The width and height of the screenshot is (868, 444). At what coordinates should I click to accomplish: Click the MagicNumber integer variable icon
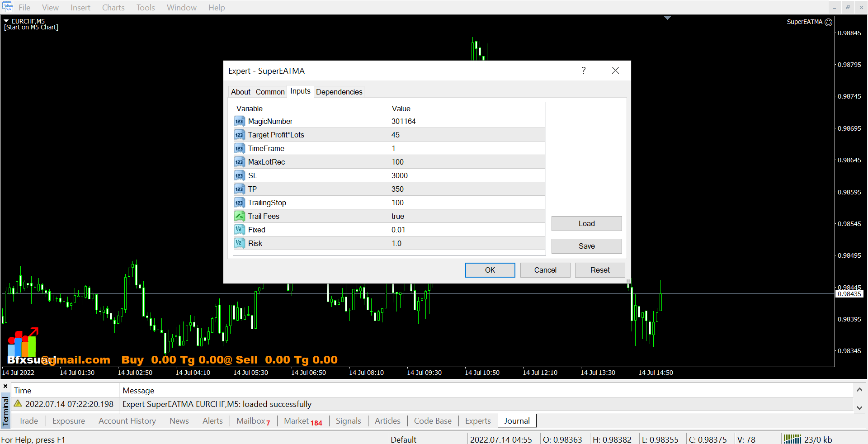[239, 121]
